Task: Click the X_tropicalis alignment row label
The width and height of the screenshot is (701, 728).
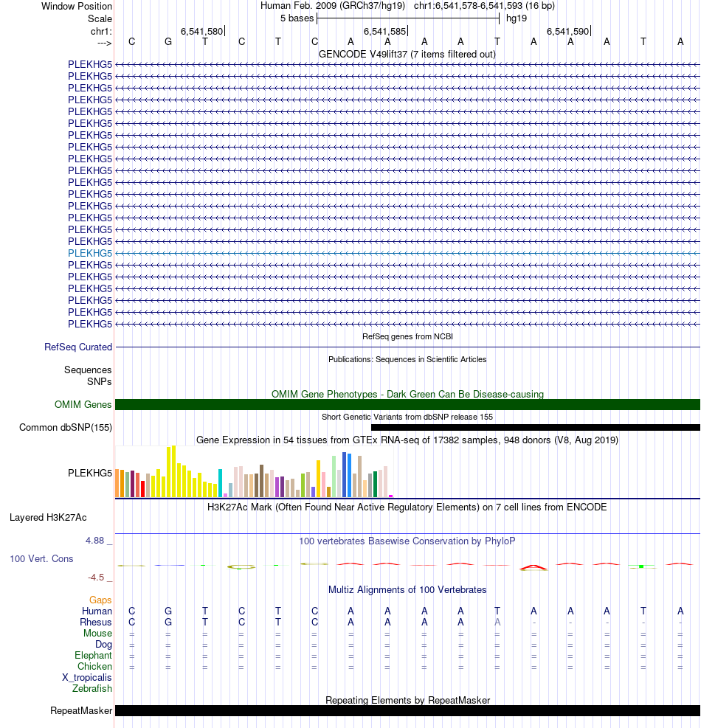Action: coord(87,678)
